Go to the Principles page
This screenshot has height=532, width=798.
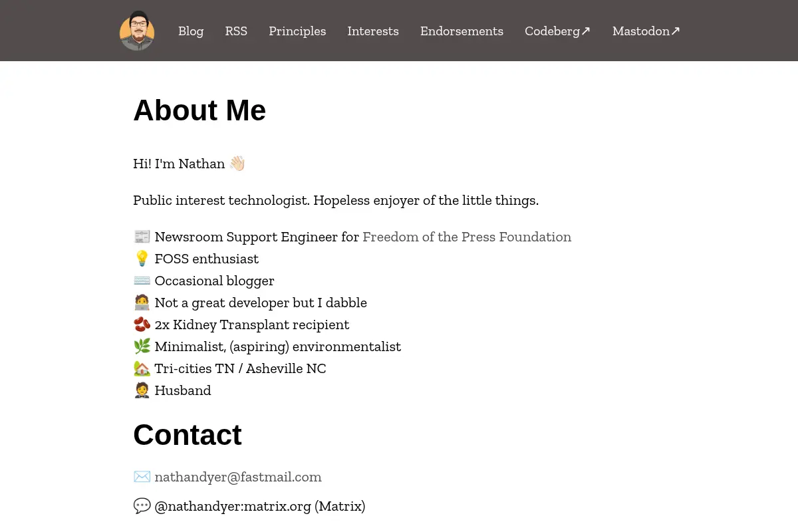[x=297, y=31]
